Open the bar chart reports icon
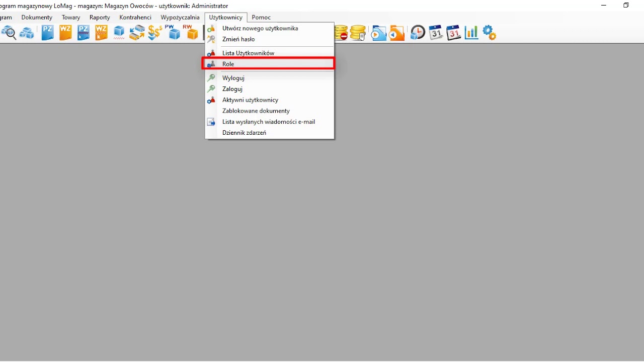 coord(471,33)
